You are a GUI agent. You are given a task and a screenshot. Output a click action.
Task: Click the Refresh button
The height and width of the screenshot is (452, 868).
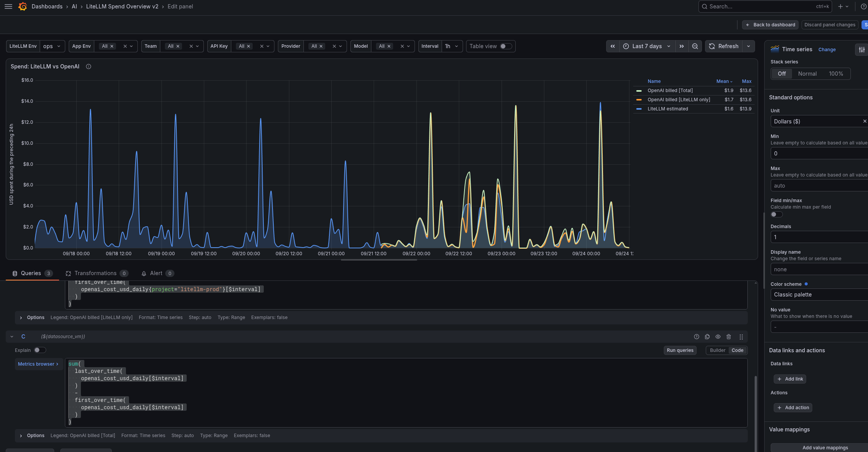[x=724, y=46]
